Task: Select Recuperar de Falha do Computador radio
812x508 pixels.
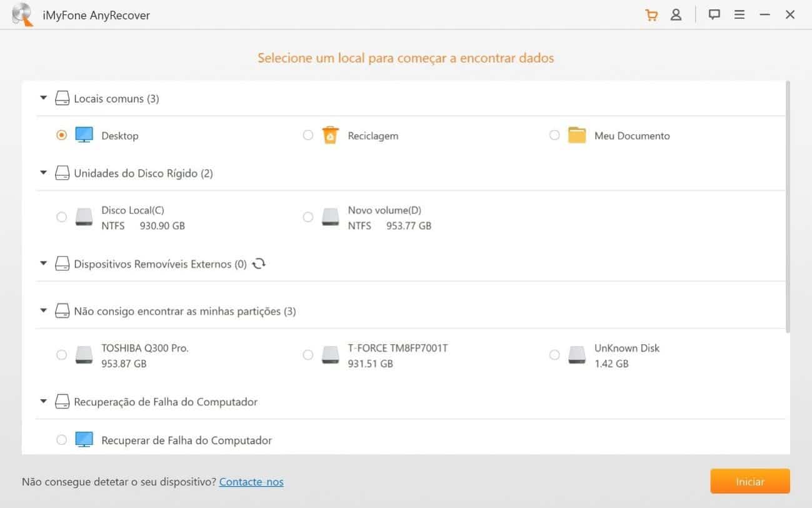Action: pyautogui.click(x=61, y=440)
